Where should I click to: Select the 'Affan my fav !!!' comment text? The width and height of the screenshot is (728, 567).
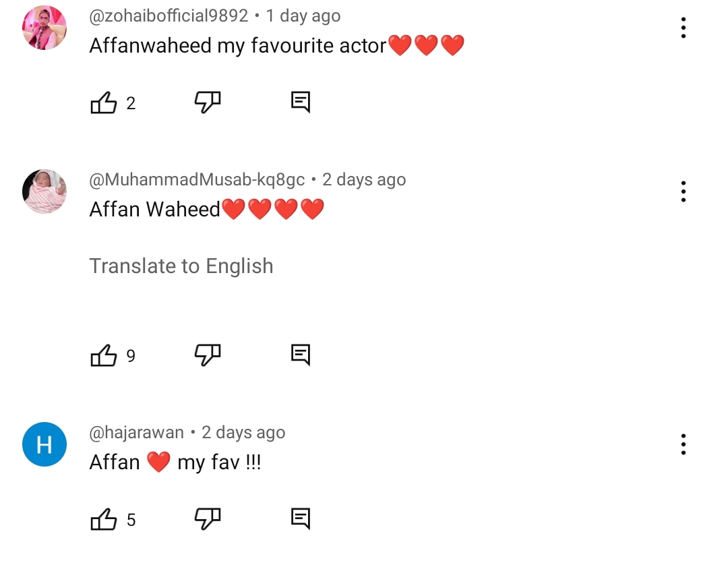coord(175,463)
